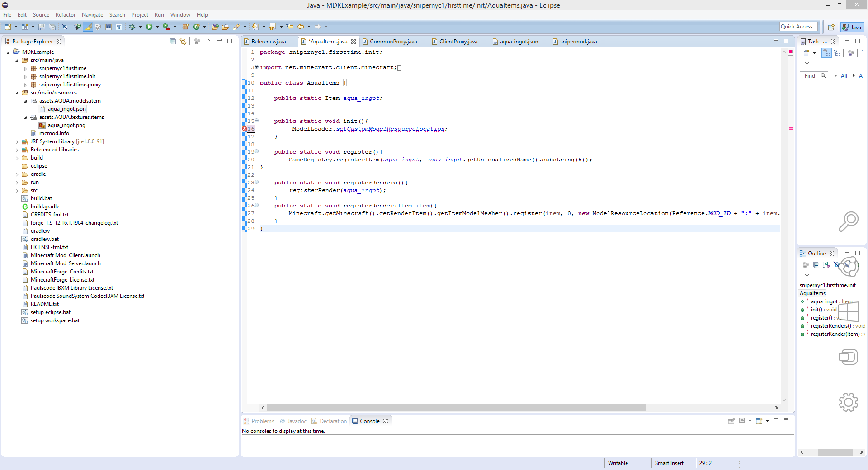Click the green Run button

point(149,27)
